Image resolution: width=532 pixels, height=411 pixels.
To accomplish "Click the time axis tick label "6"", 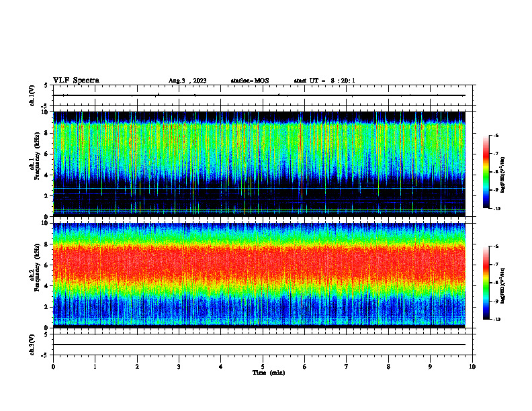I will click(x=305, y=367).
